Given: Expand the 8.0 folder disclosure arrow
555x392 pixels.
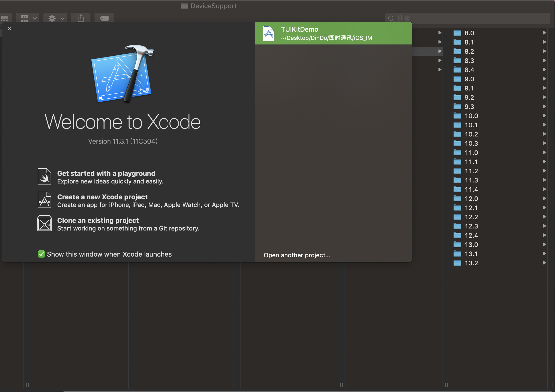Looking at the screenshot, I should tap(545, 33).
